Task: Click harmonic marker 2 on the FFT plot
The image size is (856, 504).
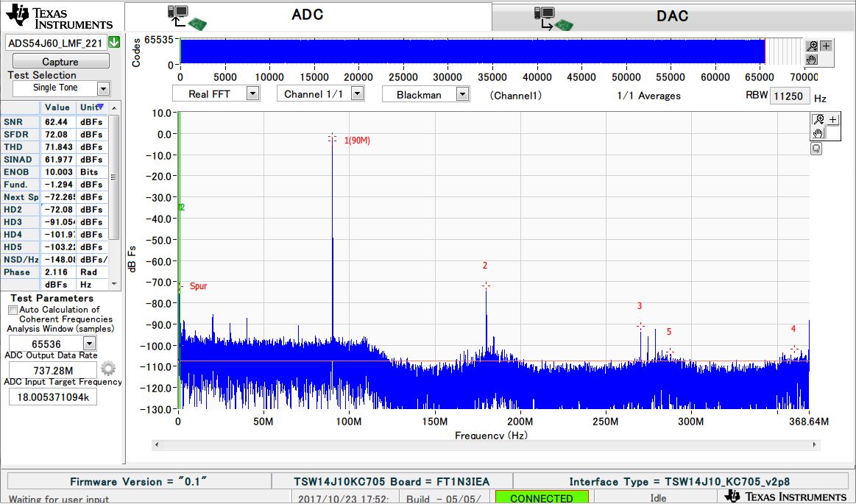Action: coord(486,285)
